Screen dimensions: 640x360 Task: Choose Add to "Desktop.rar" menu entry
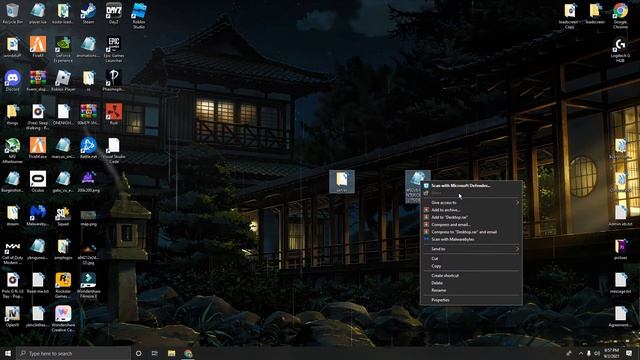pos(471,217)
